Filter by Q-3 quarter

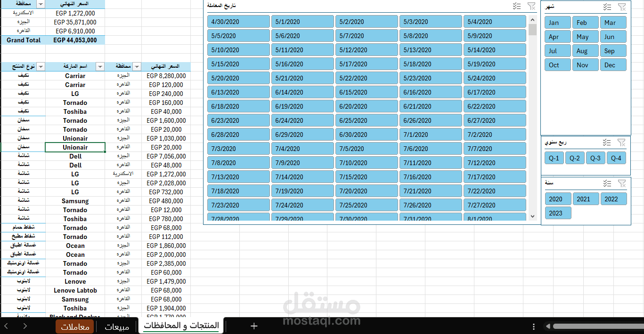click(x=595, y=158)
